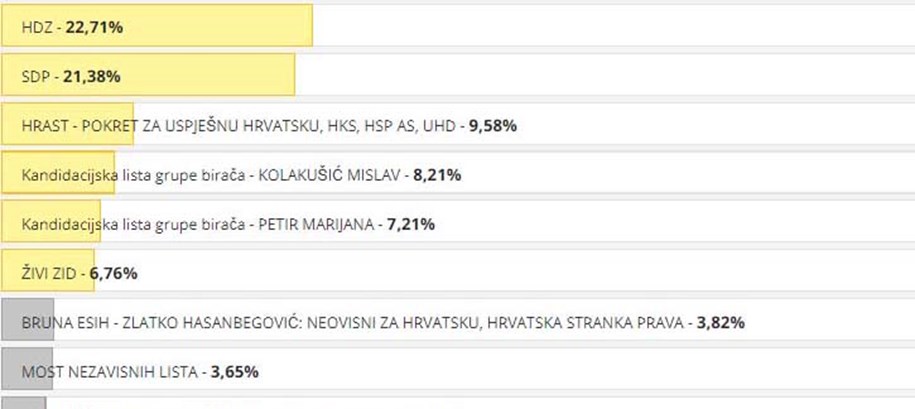Click the empty part of the HDZ result row

(x=613, y=25)
